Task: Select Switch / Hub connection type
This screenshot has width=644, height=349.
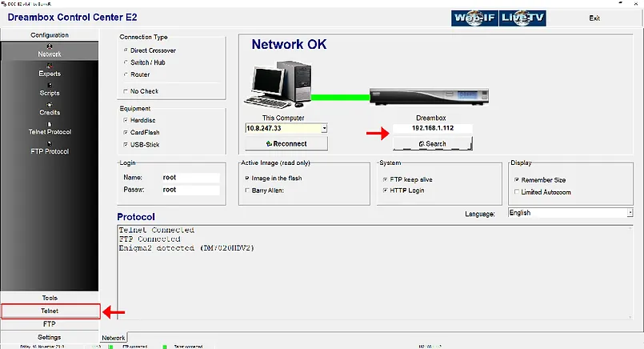Action: 126,62
